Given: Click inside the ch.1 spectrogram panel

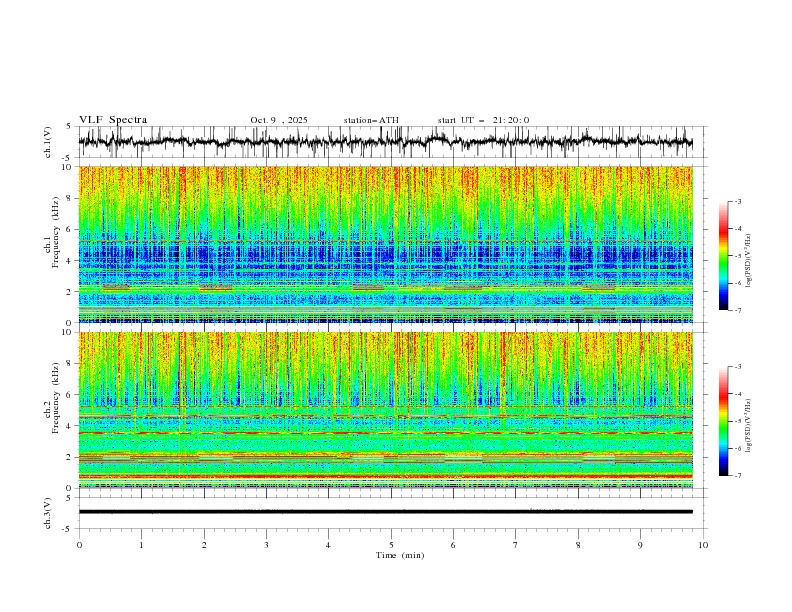Looking at the screenshot, I should click(385, 244).
